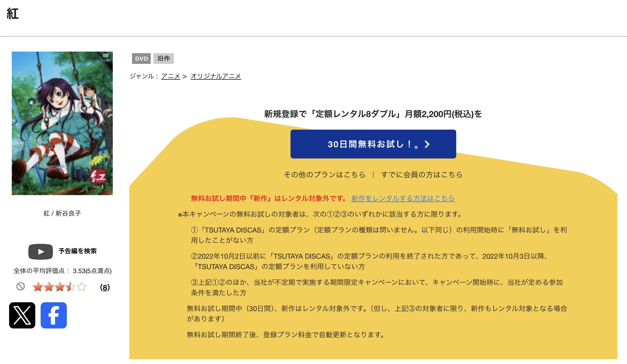Click the 紅 DVD cover thumbnail
The height and width of the screenshot is (364, 627).
(x=62, y=123)
